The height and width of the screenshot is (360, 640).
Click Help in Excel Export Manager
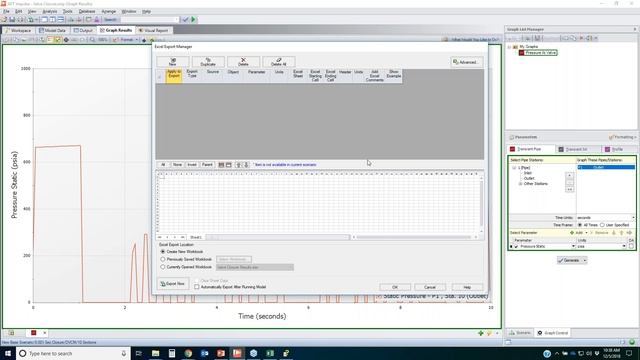[467, 287]
